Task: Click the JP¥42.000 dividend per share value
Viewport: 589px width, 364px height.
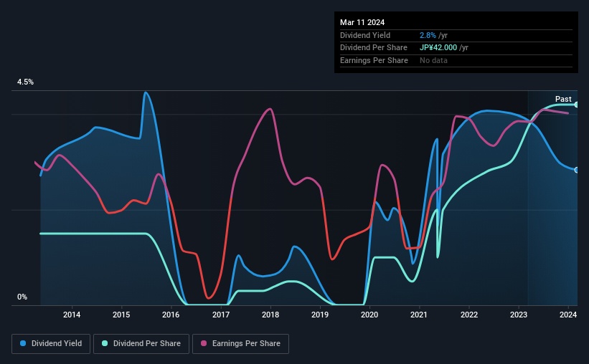Action: (438, 48)
